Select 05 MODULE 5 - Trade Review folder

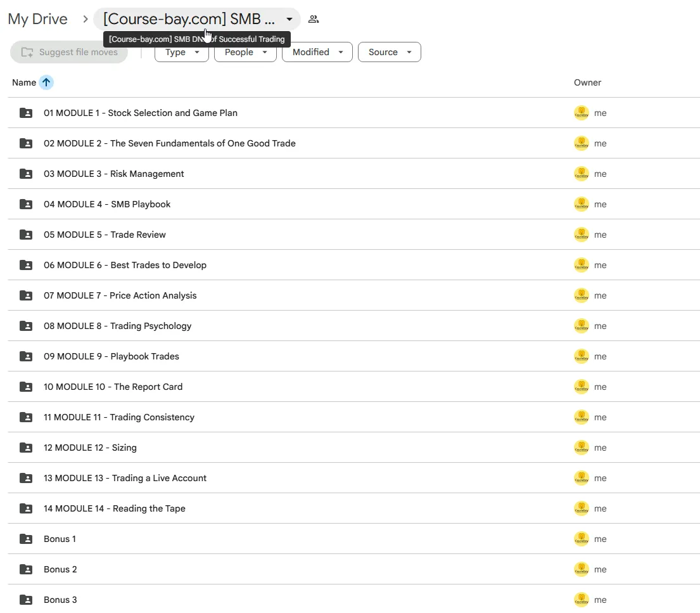[x=105, y=235]
